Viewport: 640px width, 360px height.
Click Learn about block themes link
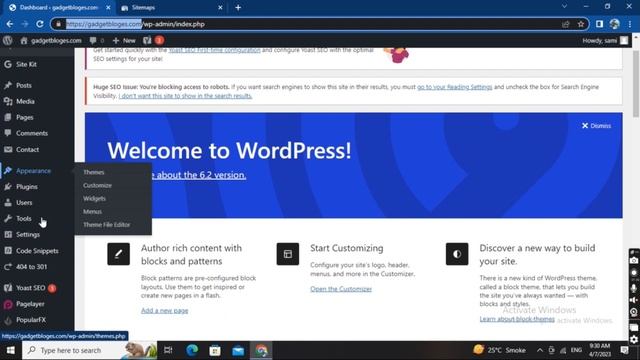517,319
